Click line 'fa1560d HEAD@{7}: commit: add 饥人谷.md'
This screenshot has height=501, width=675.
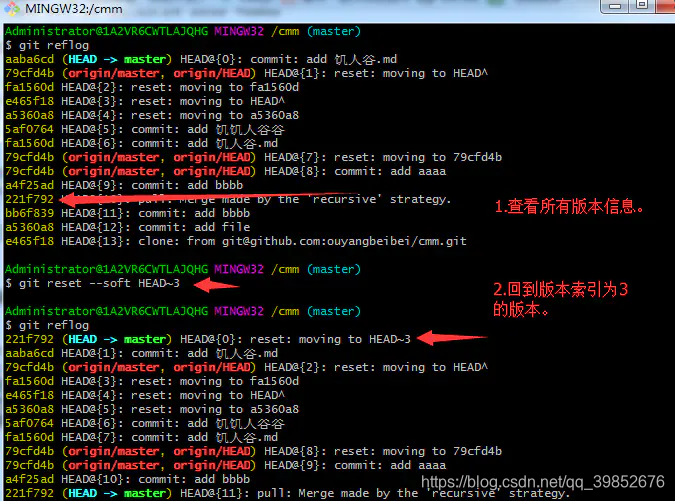point(142,437)
